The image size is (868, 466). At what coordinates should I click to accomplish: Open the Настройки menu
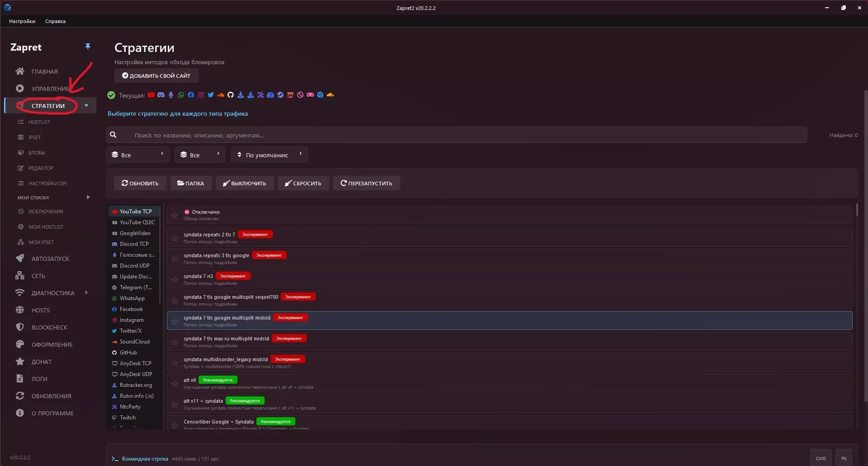click(x=22, y=21)
